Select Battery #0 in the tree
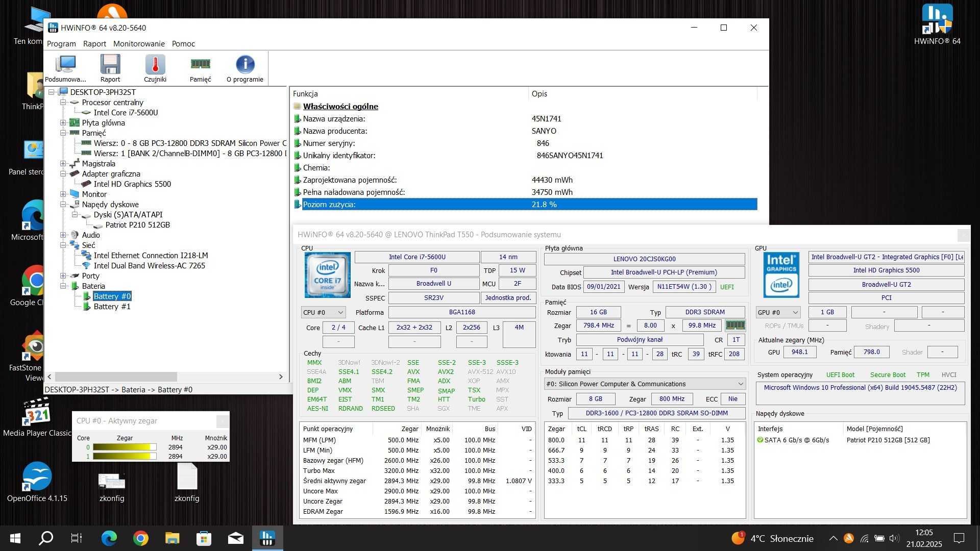 [112, 296]
